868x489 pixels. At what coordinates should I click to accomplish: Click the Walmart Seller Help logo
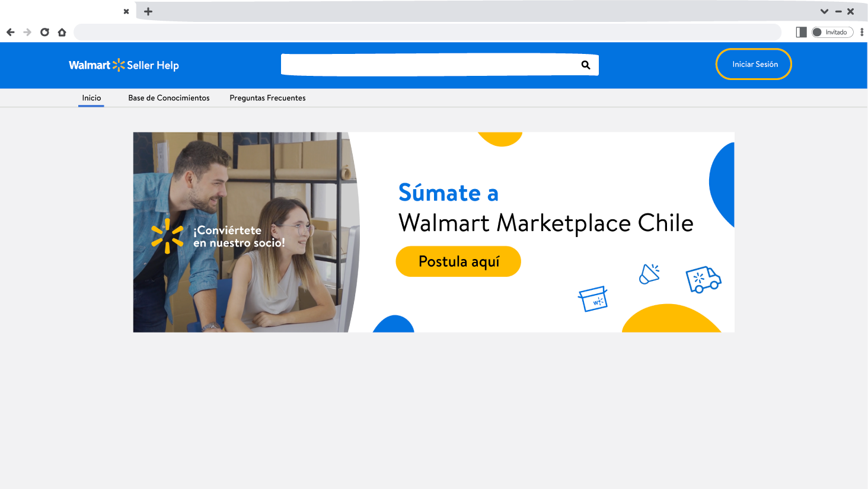pos(124,65)
